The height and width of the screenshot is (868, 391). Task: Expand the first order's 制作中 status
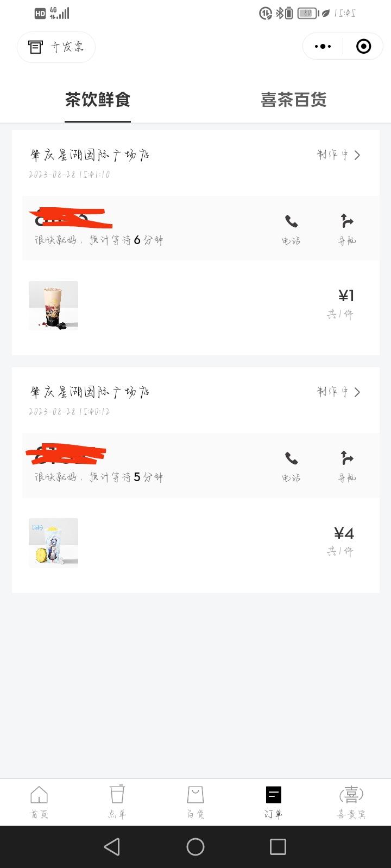click(x=339, y=155)
